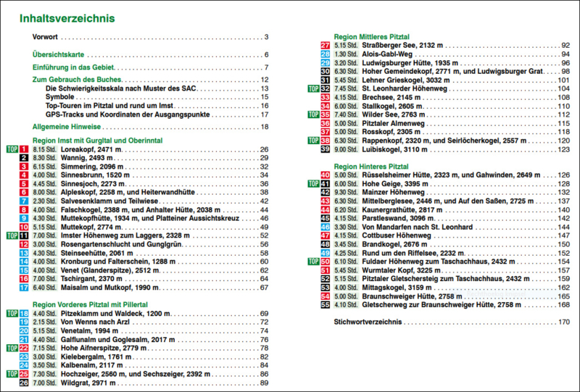Image resolution: width=580 pixels, height=392 pixels.
Task: Open Top-Touren im Pitztal und rund um Imst
Action: pos(157,106)
